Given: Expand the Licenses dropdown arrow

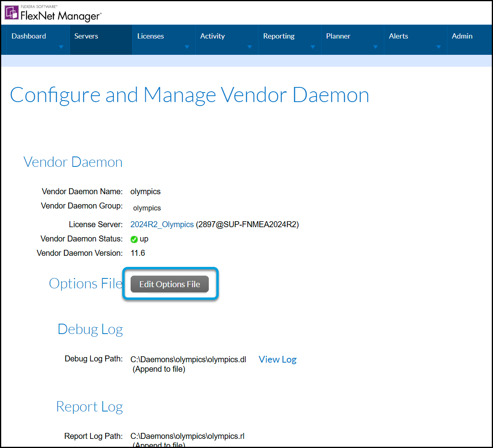Looking at the screenshot, I should [187, 47].
